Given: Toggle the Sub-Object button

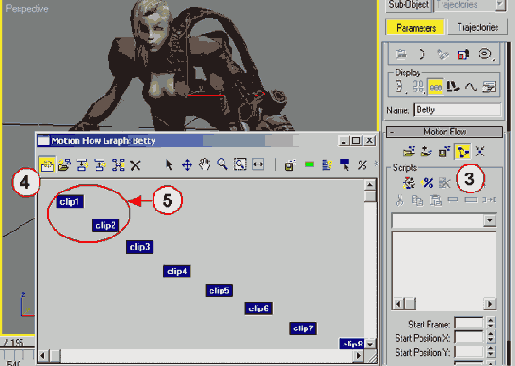Looking at the screenshot, I should (x=408, y=5).
